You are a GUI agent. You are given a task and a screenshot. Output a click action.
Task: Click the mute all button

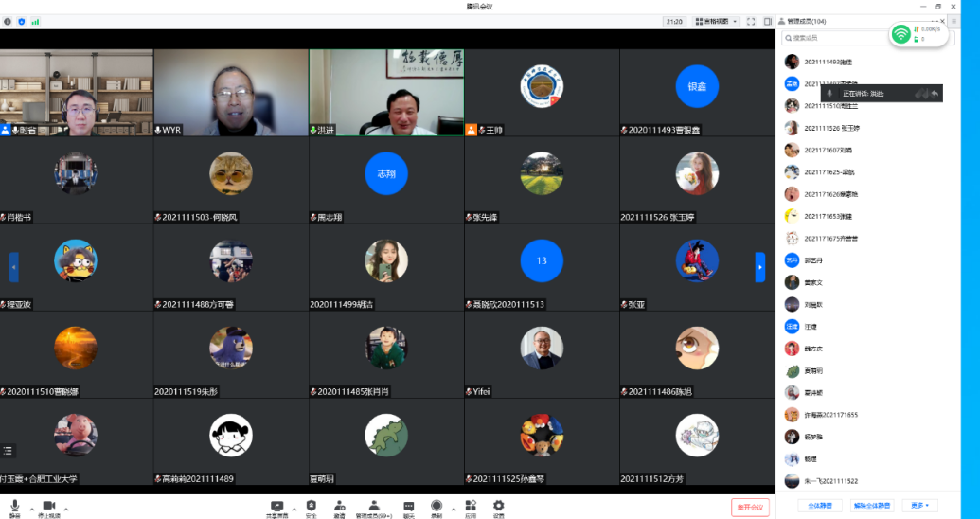[x=819, y=506]
